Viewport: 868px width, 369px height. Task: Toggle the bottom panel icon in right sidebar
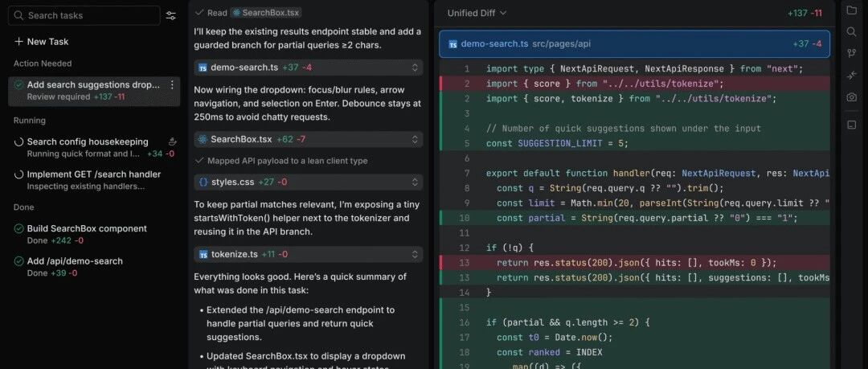tap(851, 125)
